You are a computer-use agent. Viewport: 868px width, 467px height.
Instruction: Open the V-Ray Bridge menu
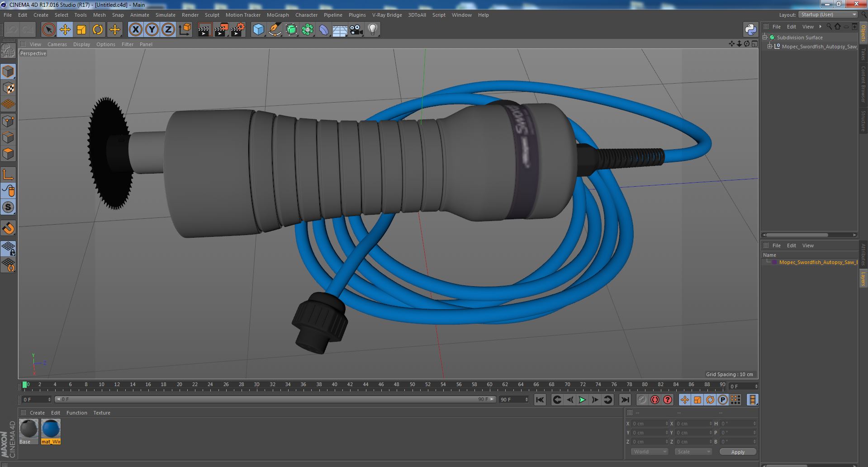387,15
